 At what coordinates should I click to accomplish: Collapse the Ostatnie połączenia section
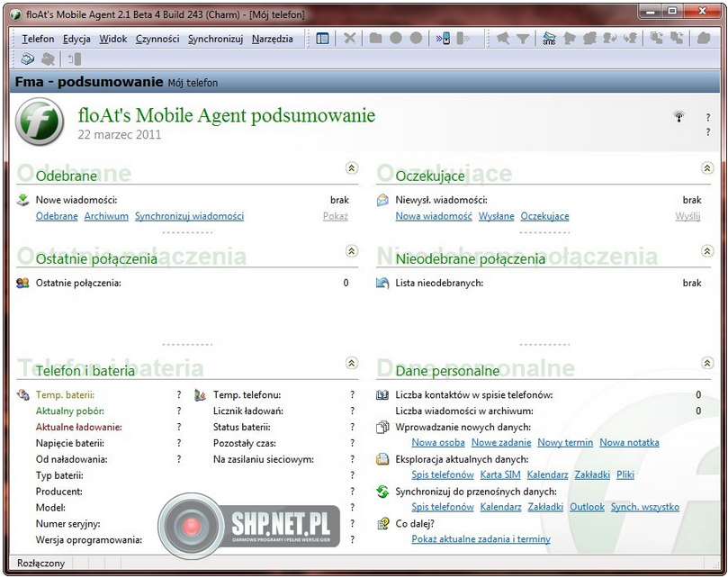(352, 251)
